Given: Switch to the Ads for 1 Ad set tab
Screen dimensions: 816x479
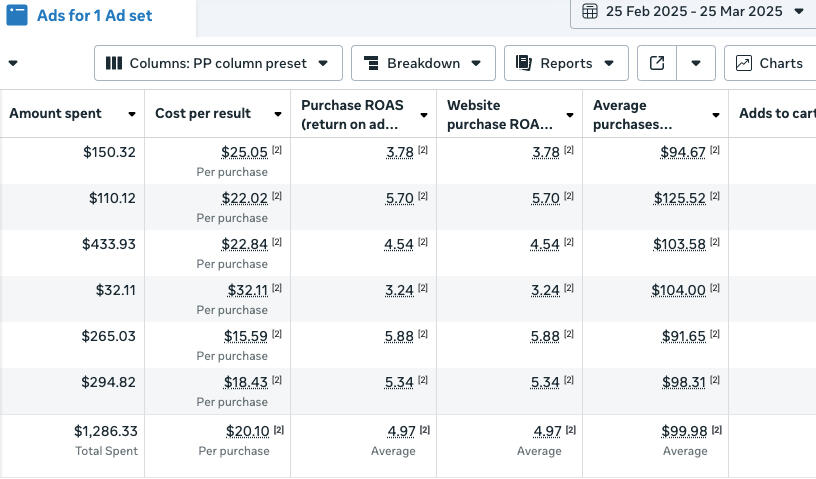Looking at the screenshot, I should 95,15.
